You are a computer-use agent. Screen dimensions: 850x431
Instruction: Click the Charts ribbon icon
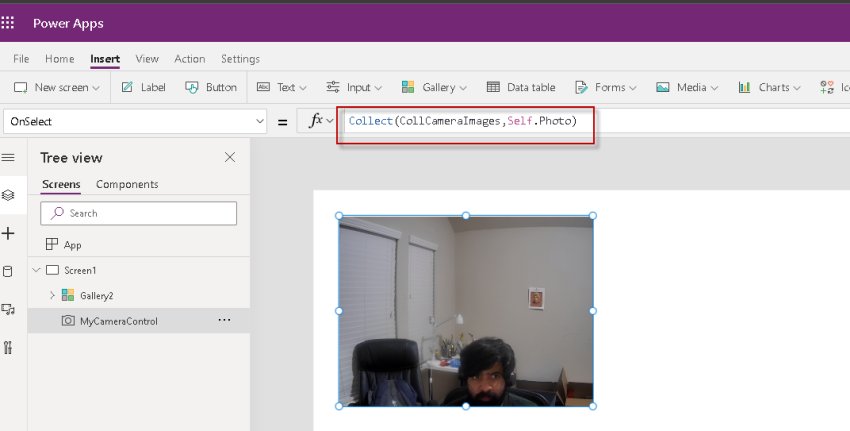coord(744,87)
